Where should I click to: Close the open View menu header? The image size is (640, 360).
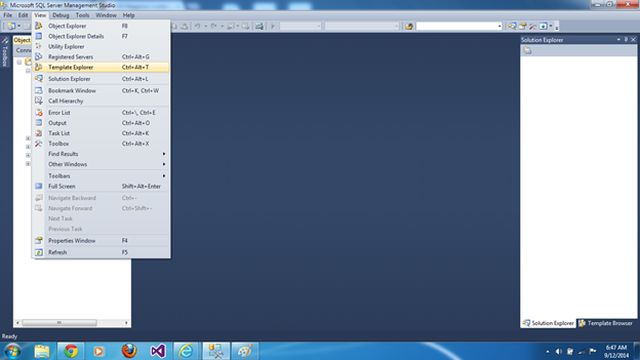pyautogui.click(x=40, y=15)
